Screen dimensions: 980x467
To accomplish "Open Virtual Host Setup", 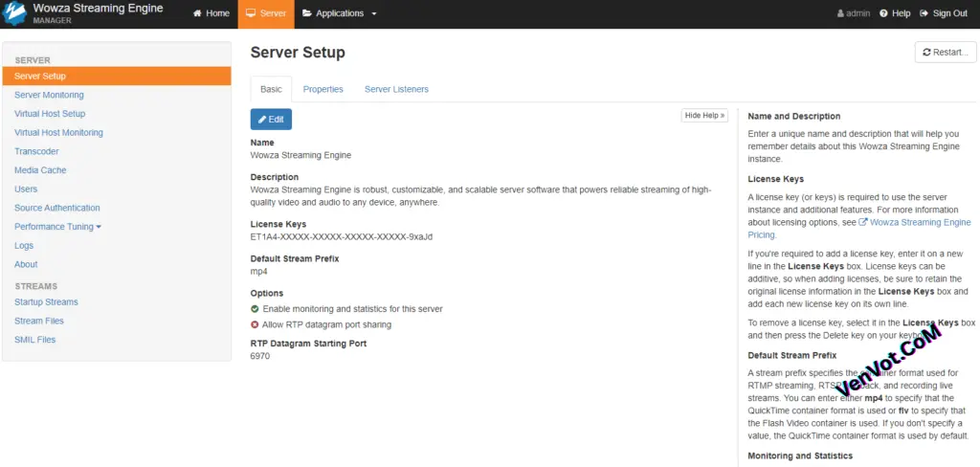I will coord(50,114).
